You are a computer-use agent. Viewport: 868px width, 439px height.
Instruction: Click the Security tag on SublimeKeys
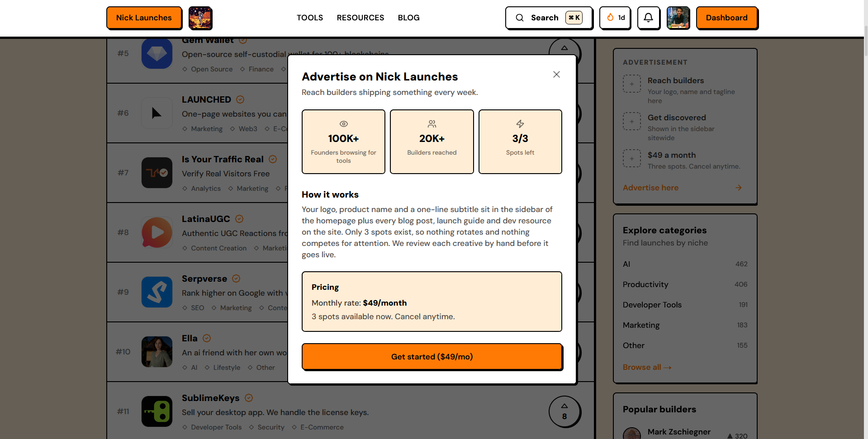(267, 427)
